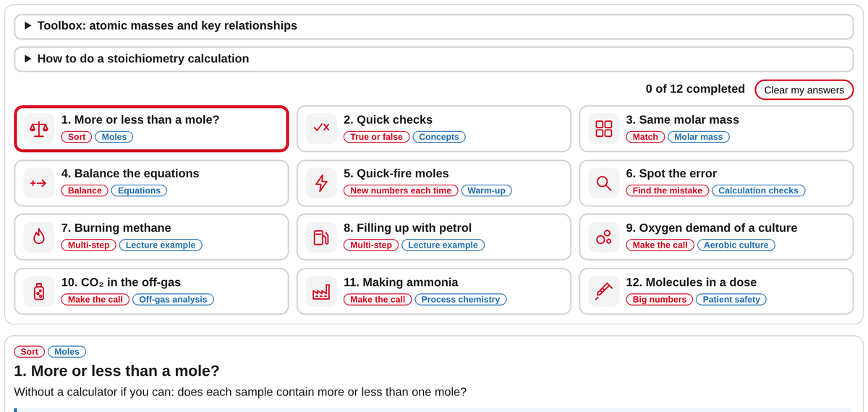The image size is (868, 412).
Task: Click the Off-gas analysis tag
Action: [173, 299]
